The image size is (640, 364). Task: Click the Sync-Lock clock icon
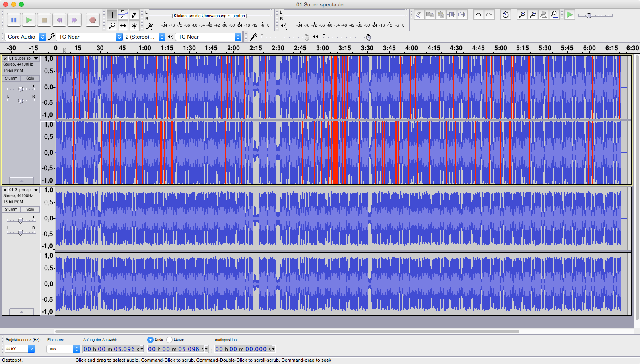[x=506, y=15]
